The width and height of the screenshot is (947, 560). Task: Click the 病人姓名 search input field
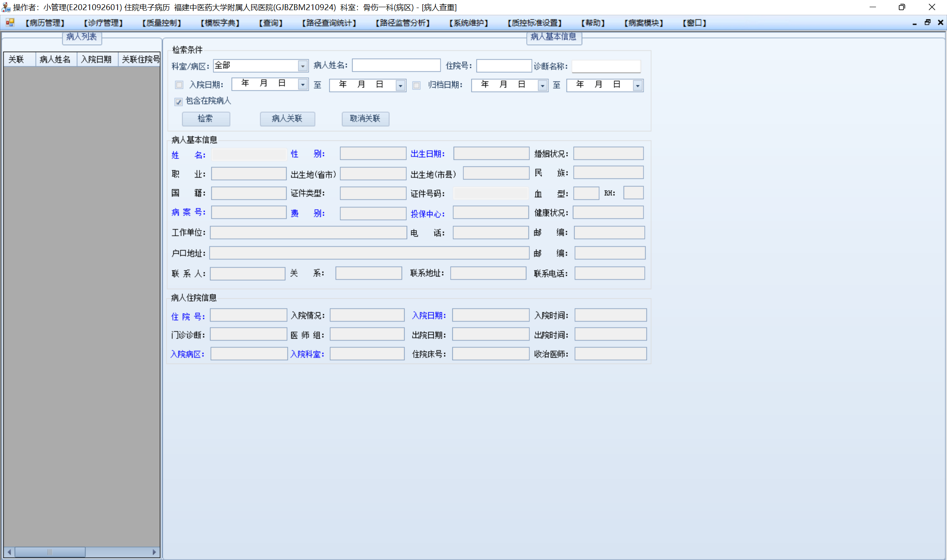pos(396,66)
